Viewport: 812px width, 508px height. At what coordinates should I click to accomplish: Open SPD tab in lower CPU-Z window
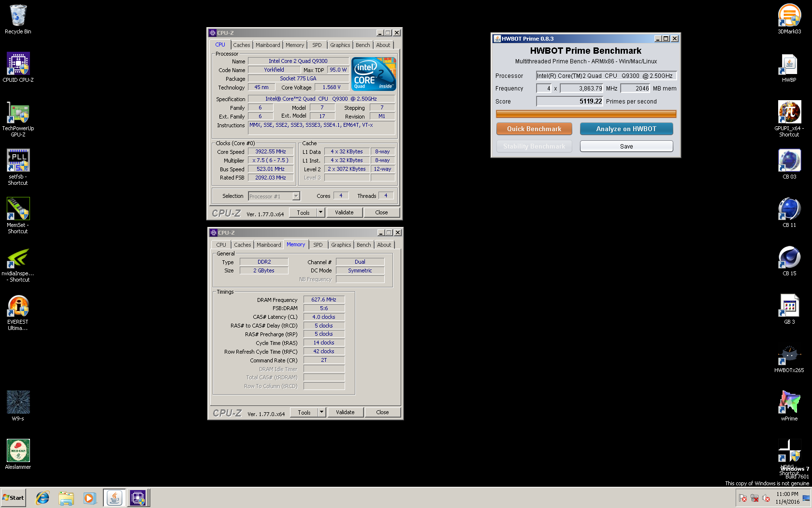pos(318,245)
